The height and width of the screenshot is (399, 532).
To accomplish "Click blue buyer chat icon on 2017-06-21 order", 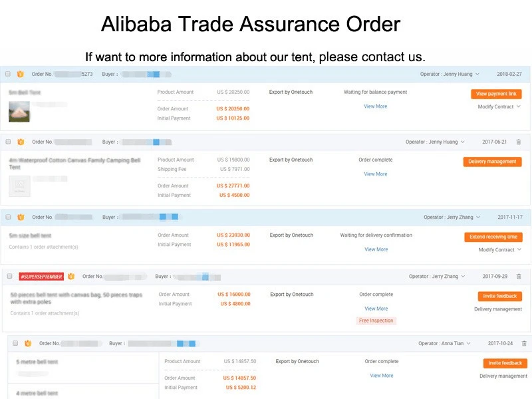I will click(157, 142).
